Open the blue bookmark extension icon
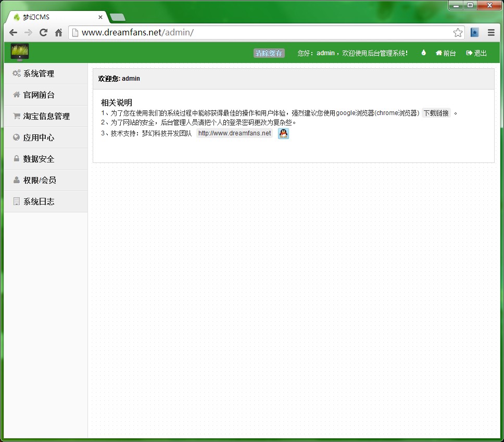Screen dimensions: 504x442 pyautogui.click(x=474, y=32)
